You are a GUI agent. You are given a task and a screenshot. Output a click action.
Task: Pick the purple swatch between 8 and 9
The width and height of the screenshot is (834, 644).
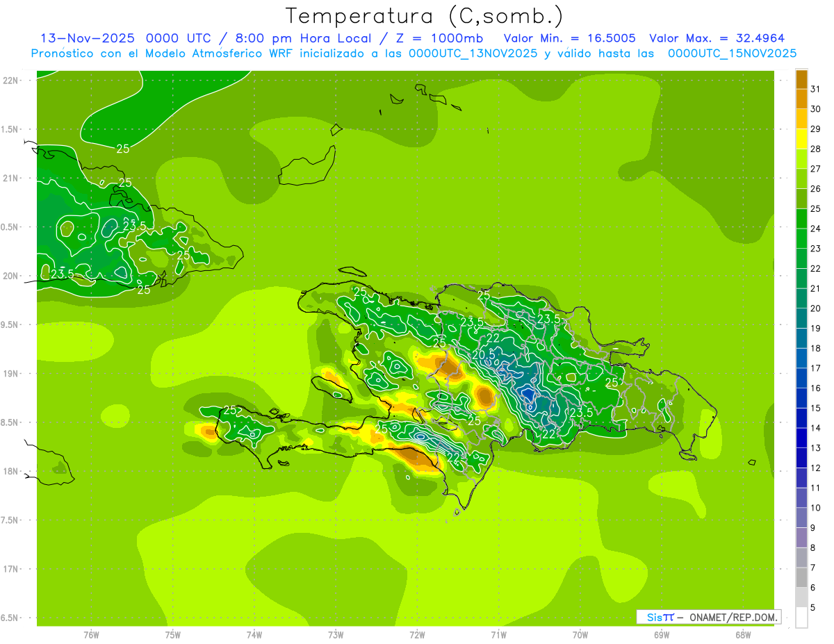click(x=801, y=538)
